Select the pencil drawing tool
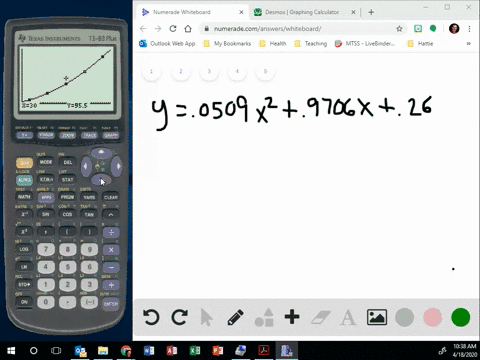This screenshot has width=480, height=360. pos(235,317)
